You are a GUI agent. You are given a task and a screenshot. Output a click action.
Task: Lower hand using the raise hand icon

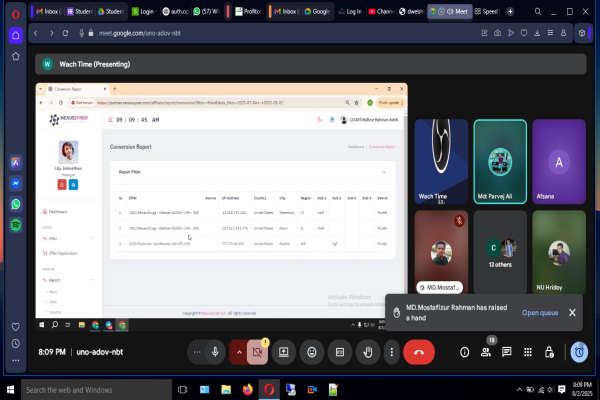pyautogui.click(x=366, y=352)
